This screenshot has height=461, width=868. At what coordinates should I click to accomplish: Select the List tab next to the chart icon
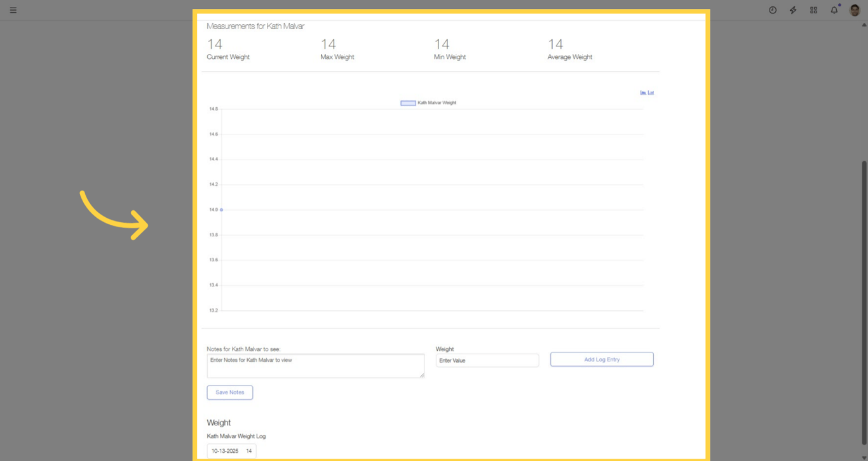click(x=650, y=93)
